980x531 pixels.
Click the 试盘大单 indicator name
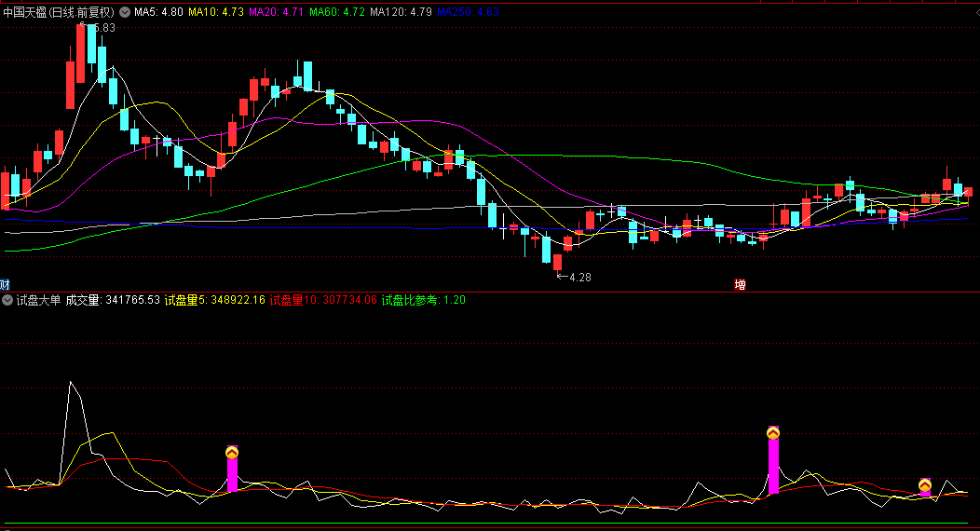click(x=39, y=301)
